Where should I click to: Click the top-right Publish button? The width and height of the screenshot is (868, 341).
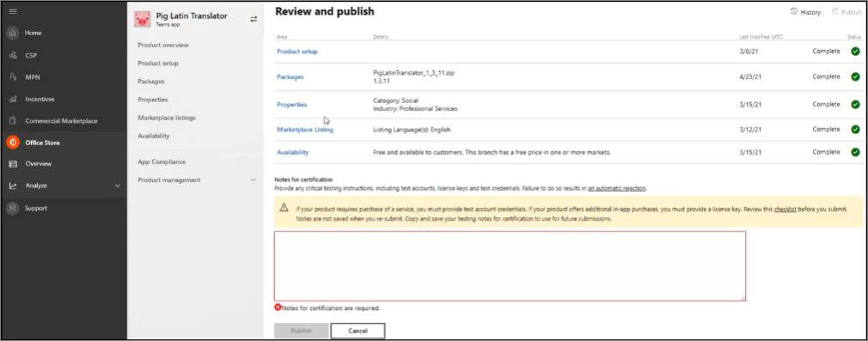point(847,12)
